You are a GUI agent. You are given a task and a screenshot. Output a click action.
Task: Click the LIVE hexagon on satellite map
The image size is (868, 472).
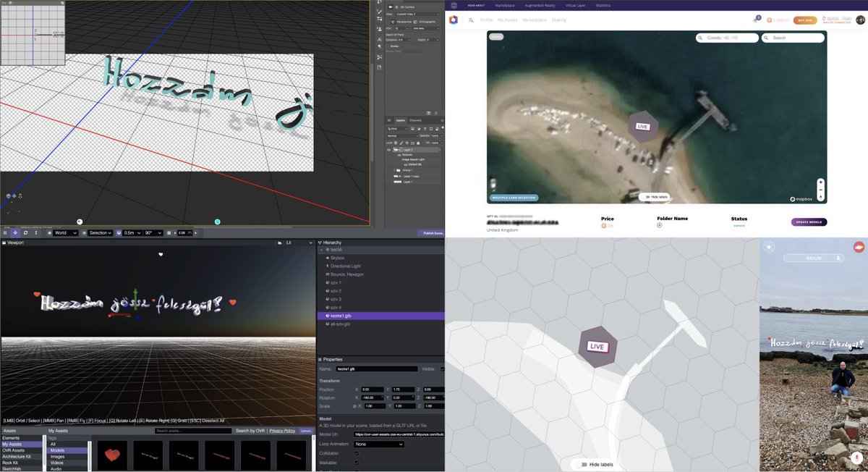(642, 127)
